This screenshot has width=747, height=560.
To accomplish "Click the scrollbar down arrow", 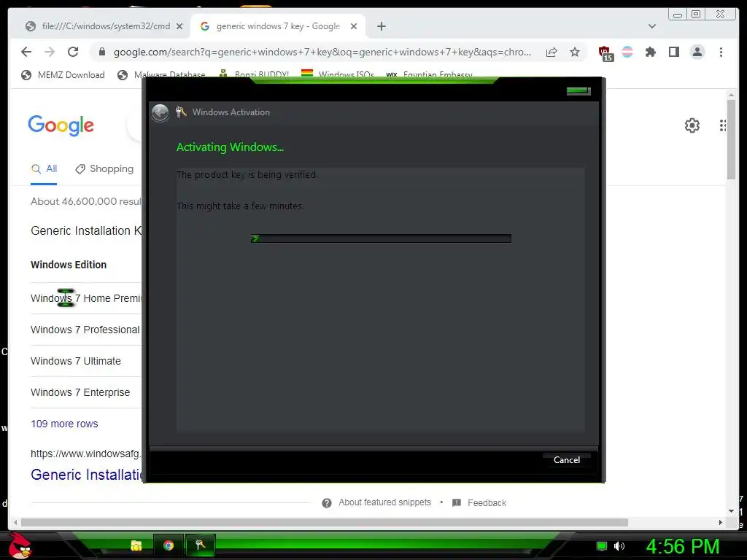I will [731, 511].
